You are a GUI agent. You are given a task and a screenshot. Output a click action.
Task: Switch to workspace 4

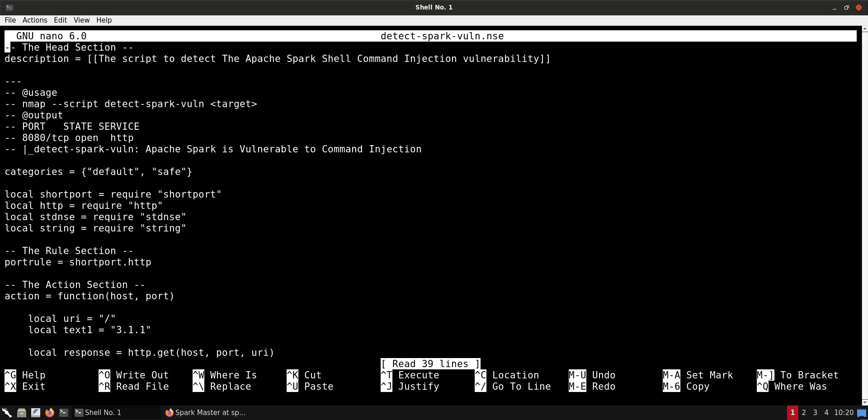[826, 412]
